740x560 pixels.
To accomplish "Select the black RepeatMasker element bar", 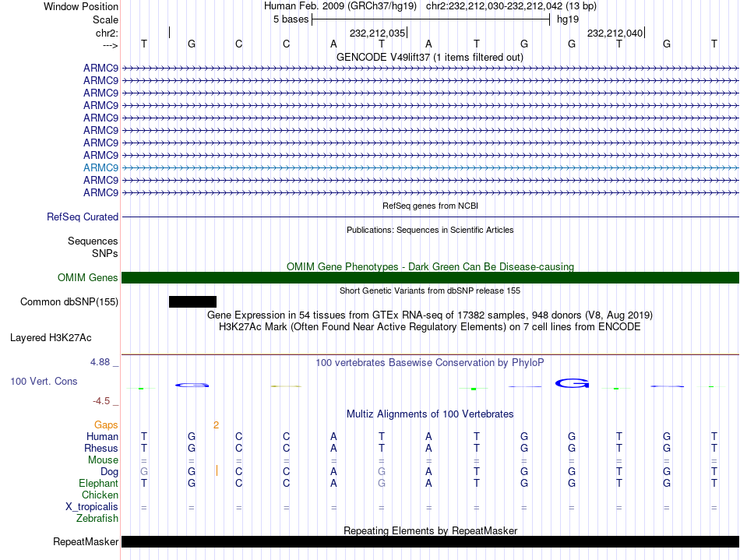I will 430,541.
